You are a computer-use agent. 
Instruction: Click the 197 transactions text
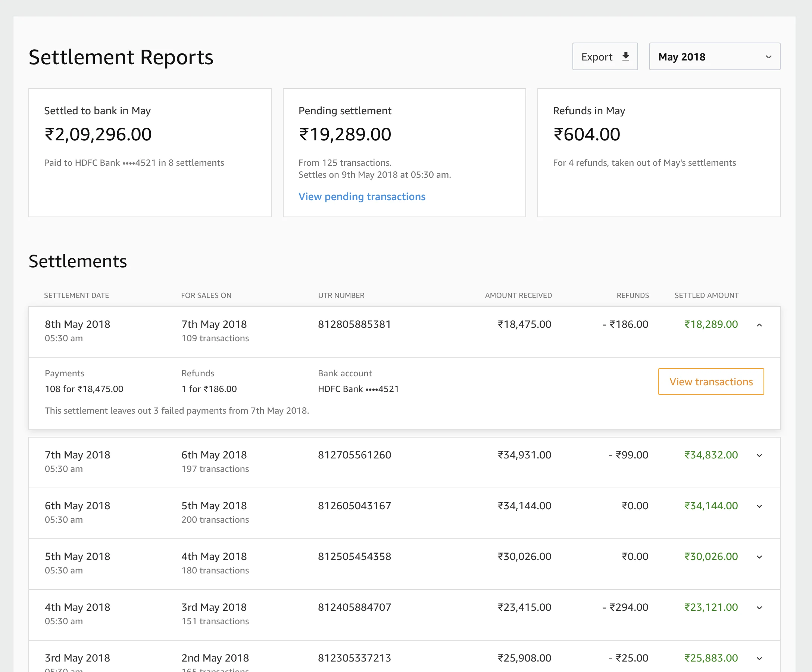click(x=215, y=469)
